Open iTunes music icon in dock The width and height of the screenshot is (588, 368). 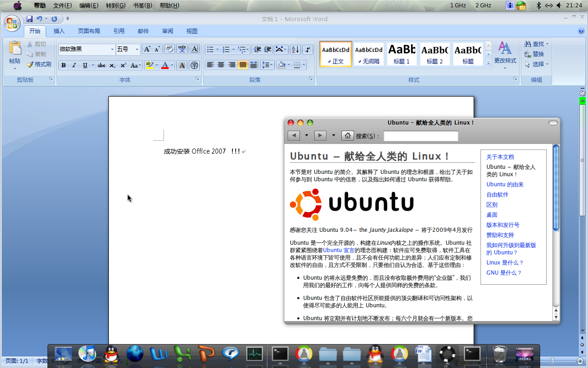coord(87,354)
